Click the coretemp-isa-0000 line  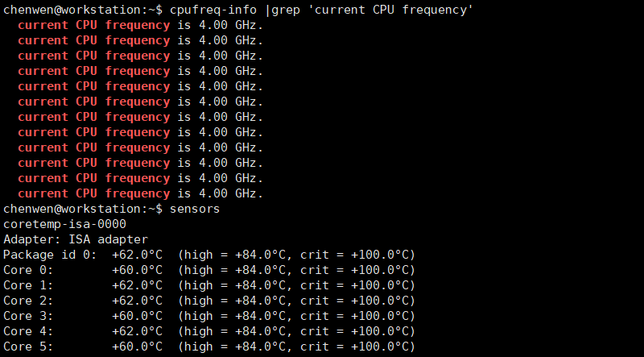point(64,224)
